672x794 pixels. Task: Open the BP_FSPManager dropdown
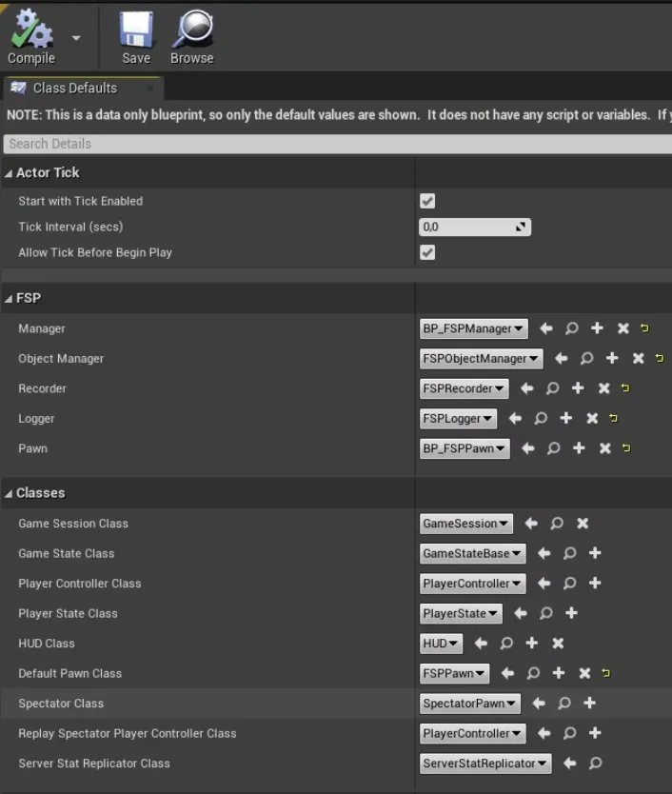473,328
